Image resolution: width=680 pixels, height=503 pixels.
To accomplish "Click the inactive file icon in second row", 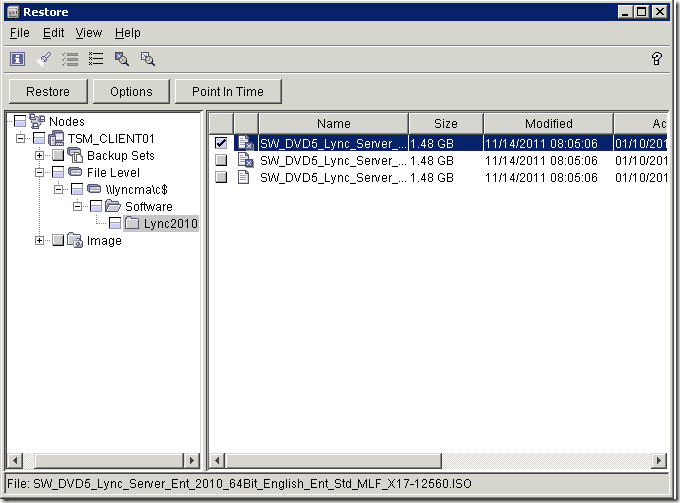I will point(245,160).
